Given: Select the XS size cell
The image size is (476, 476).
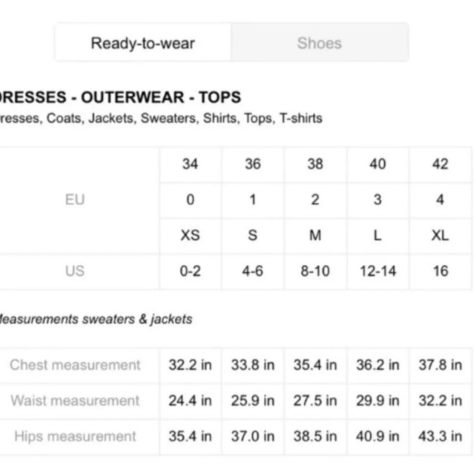Looking at the screenshot, I should click(x=190, y=235).
